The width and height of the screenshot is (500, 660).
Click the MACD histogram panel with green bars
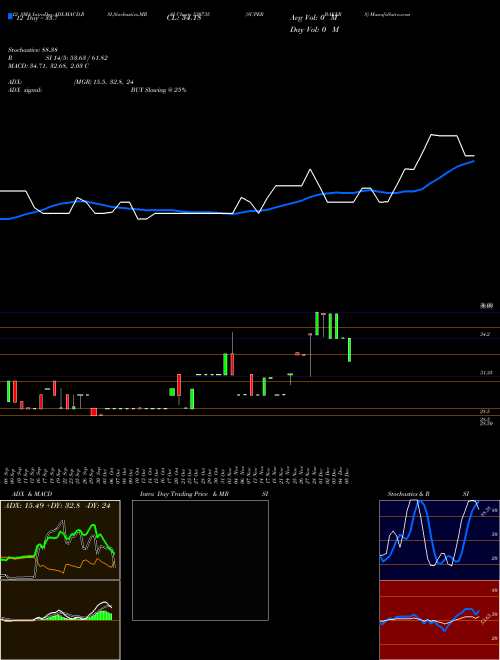click(x=60, y=620)
